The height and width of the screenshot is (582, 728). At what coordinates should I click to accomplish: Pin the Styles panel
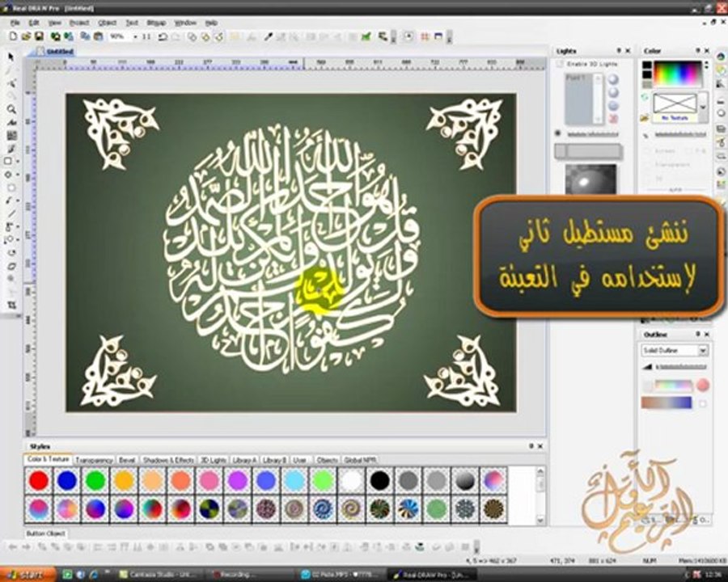click(x=531, y=445)
